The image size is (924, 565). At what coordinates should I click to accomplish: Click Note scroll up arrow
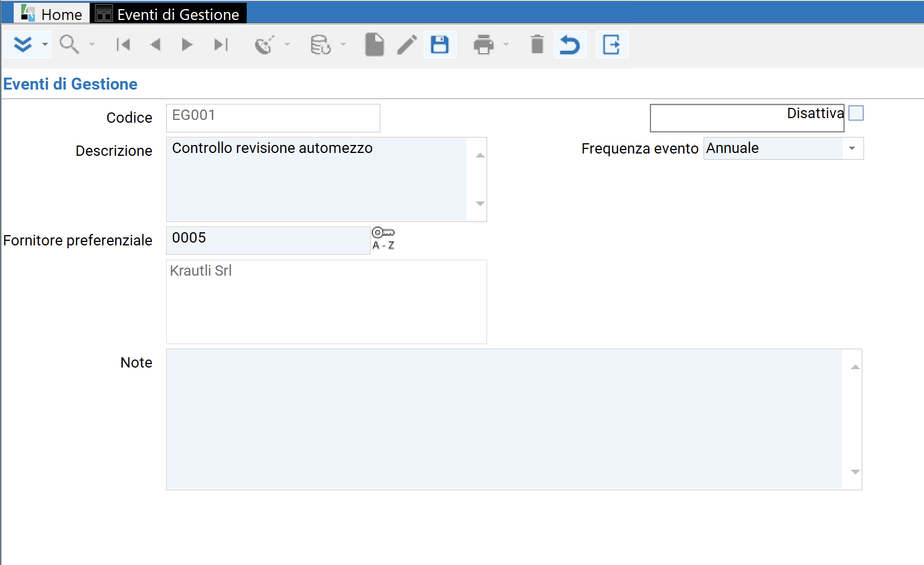[x=855, y=367]
